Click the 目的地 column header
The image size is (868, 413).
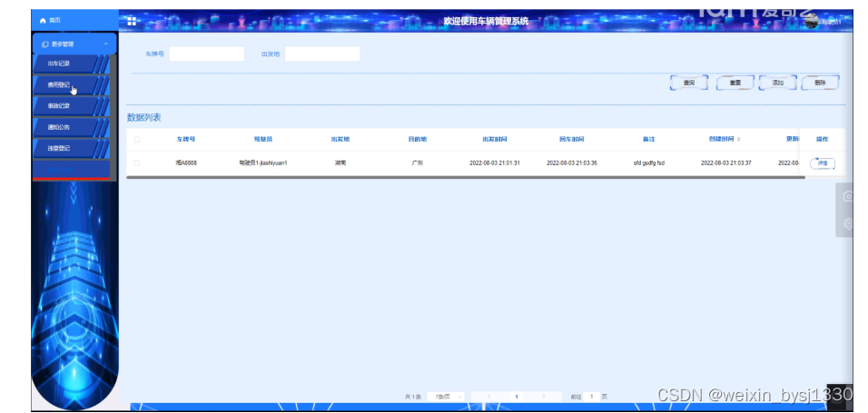pos(418,140)
